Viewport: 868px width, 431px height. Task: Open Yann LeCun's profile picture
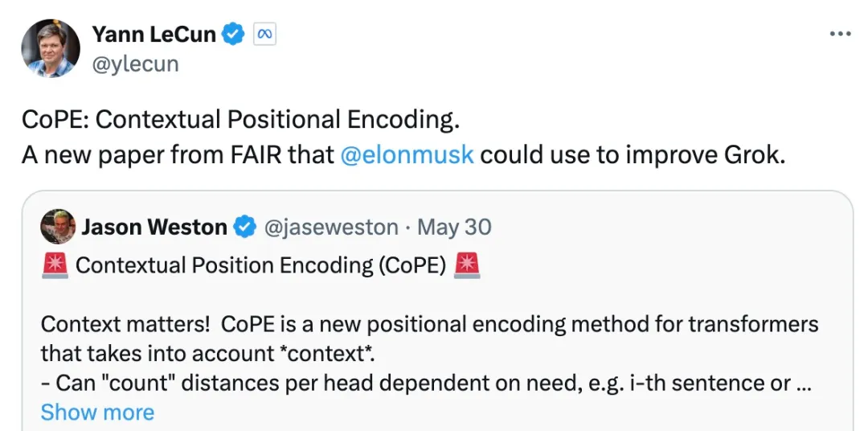pyautogui.click(x=51, y=48)
